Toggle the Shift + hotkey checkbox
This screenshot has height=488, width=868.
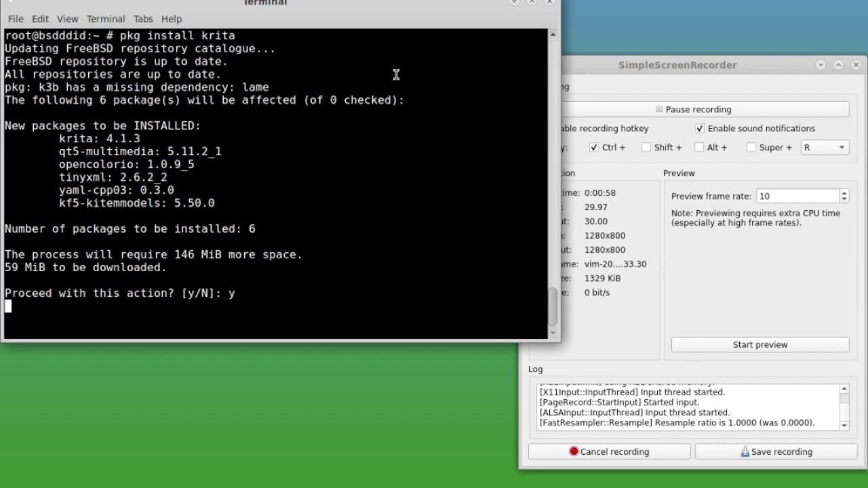646,147
